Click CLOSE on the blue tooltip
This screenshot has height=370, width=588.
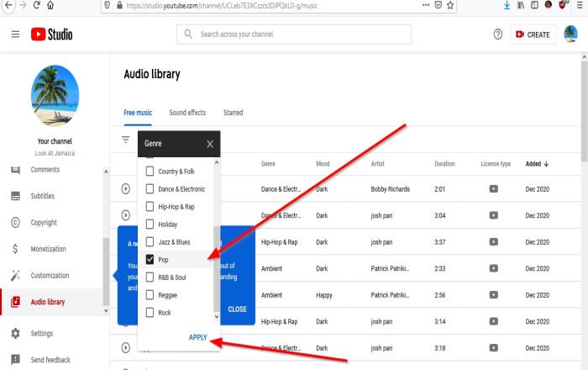[238, 309]
